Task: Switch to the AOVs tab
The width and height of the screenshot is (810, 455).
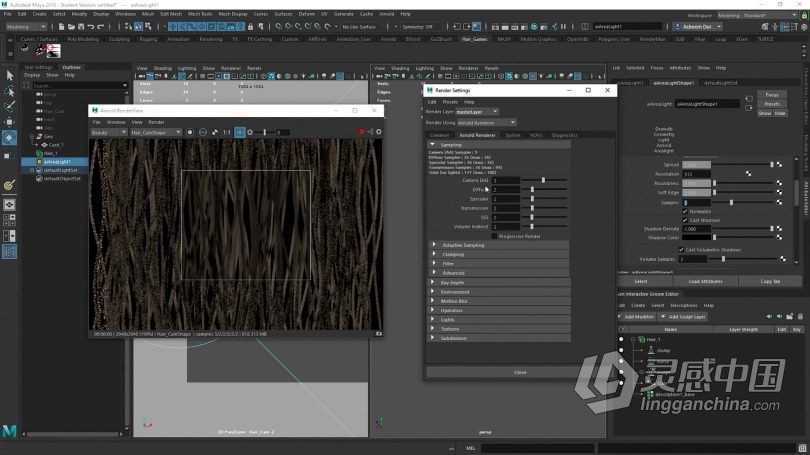Action: [x=536, y=135]
